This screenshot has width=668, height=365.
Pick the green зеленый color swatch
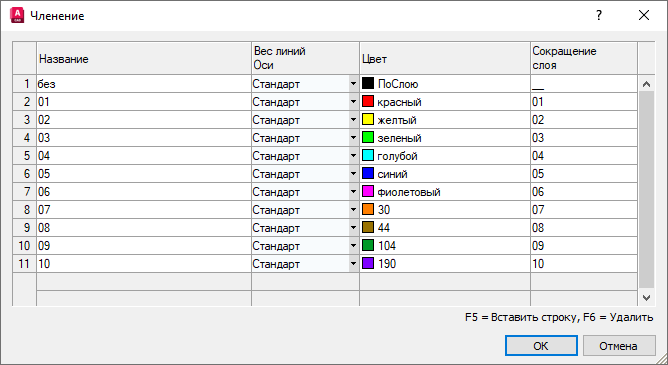[368, 137]
